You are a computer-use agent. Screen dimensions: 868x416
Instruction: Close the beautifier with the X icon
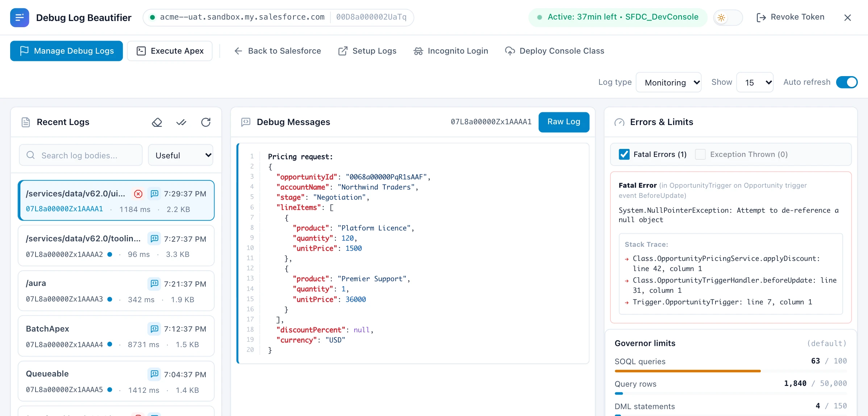pyautogui.click(x=847, y=17)
